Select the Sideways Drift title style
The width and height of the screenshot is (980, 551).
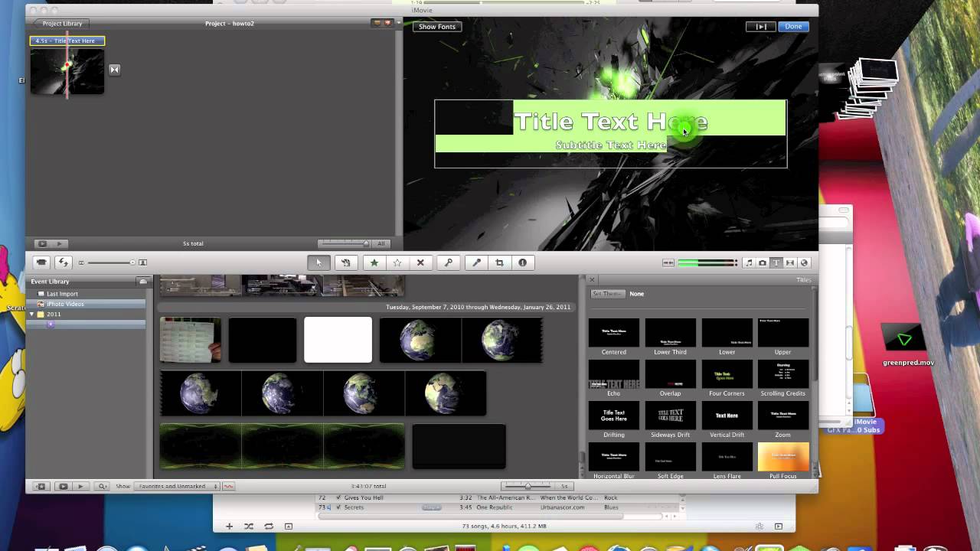coord(670,419)
